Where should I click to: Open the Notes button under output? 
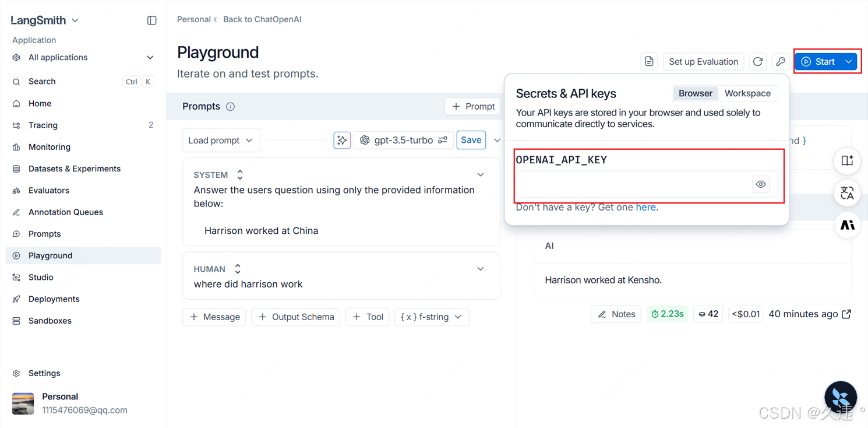[x=616, y=314]
